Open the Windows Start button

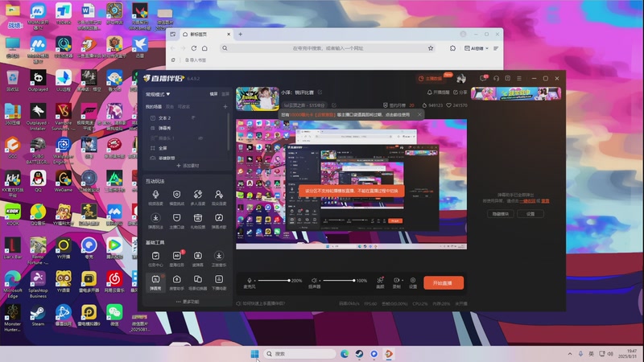click(x=254, y=354)
